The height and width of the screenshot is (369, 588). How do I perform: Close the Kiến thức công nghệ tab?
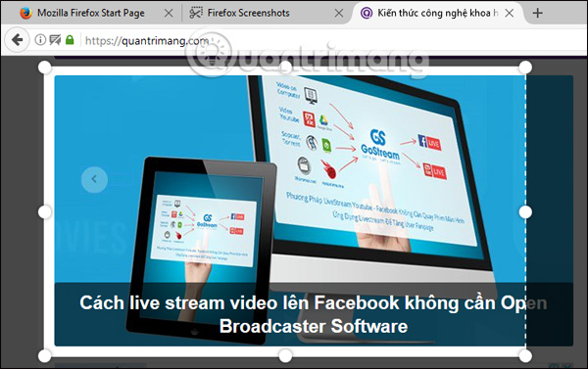click(510, 13)
